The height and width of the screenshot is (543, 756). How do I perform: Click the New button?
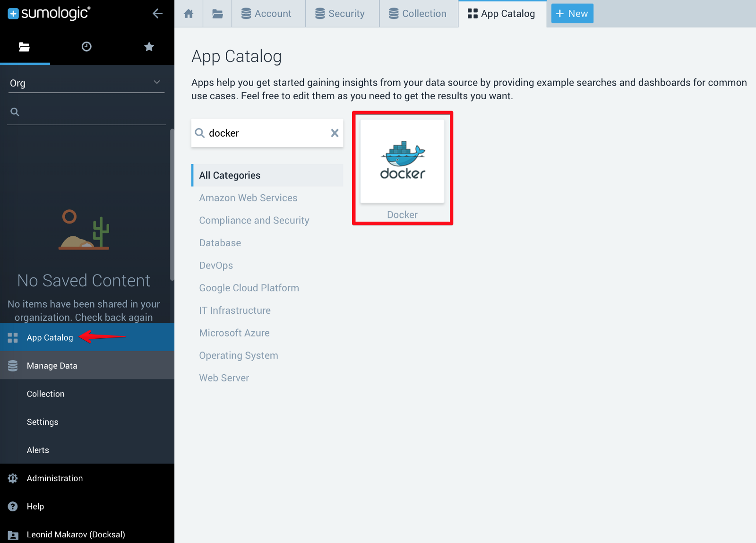(x=572, y=14)
